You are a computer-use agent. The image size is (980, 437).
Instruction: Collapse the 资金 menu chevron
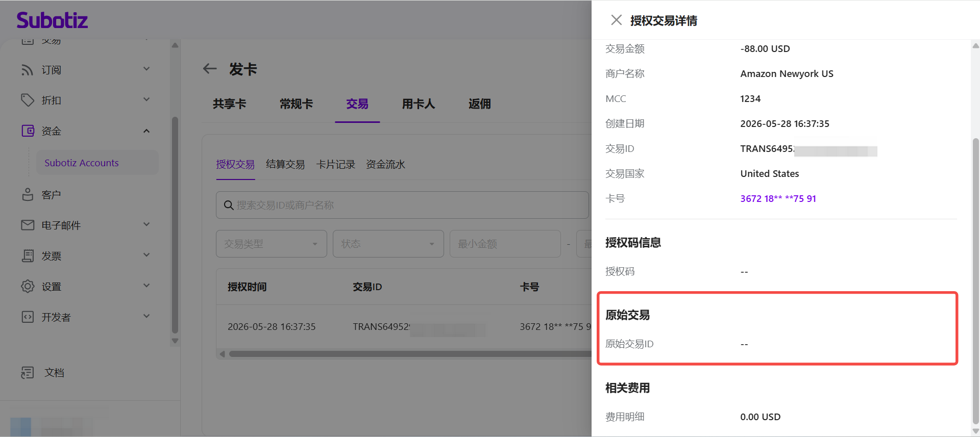[146, 131]
